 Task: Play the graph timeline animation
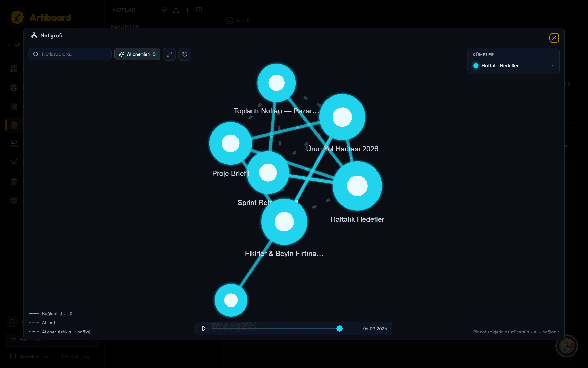tap(204, 329)
